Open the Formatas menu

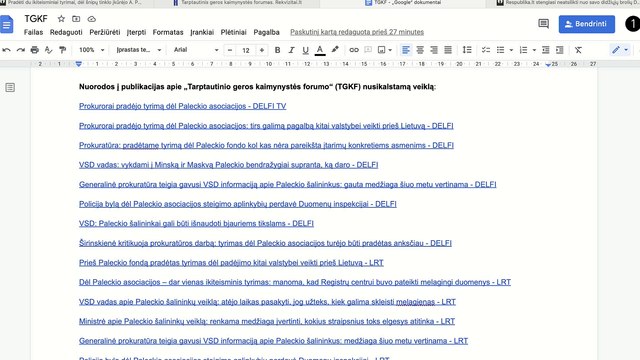[168, 32]
